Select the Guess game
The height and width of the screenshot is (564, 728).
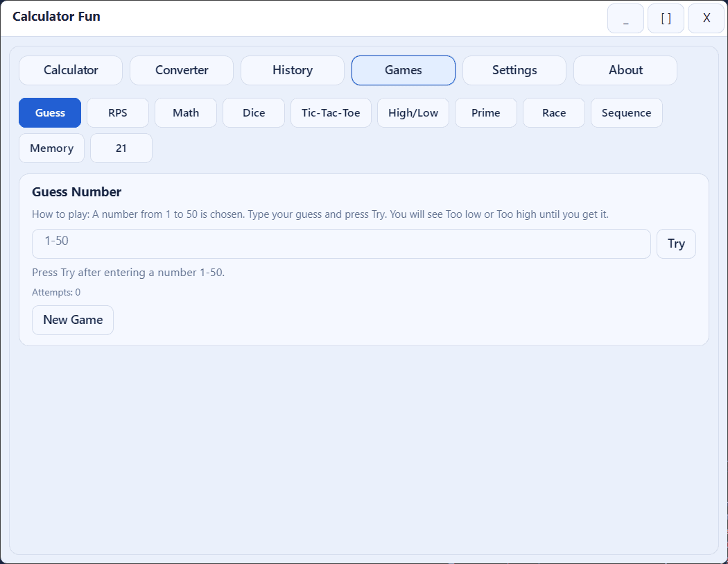tap(49, 112)
